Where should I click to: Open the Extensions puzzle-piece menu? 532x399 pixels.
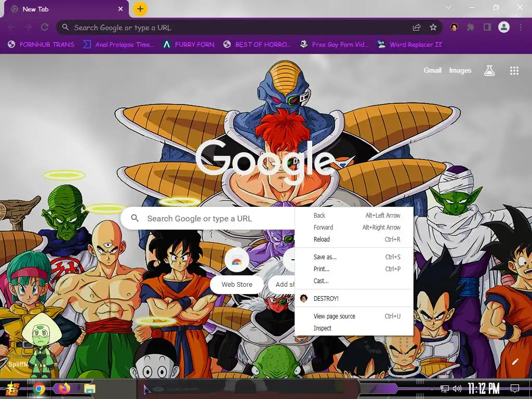[471, 27]
